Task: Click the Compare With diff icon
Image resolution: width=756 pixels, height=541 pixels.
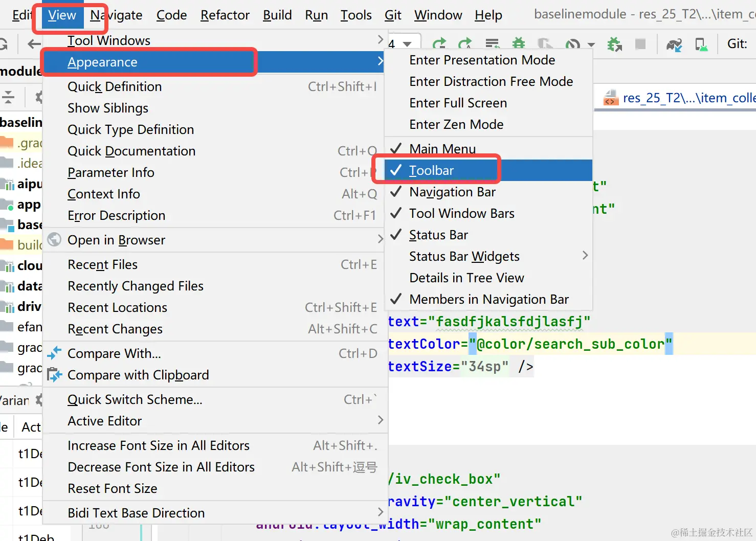Action: pos(54,353)
